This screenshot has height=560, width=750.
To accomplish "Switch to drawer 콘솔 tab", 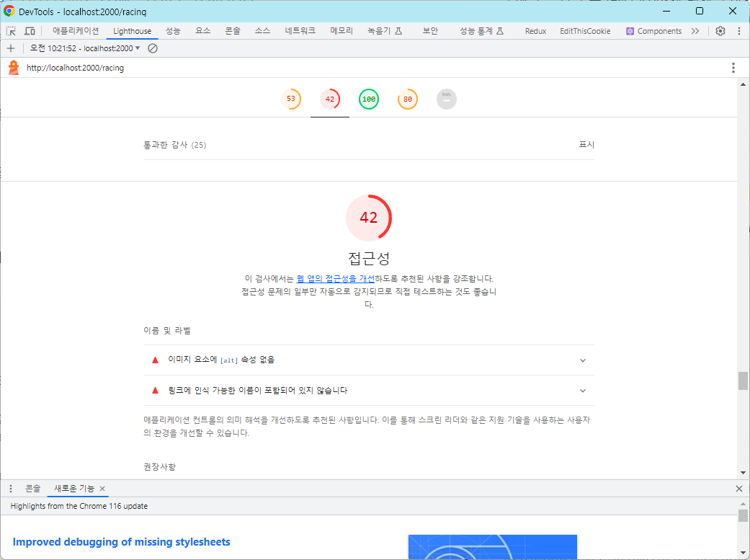I will (33, 489).
